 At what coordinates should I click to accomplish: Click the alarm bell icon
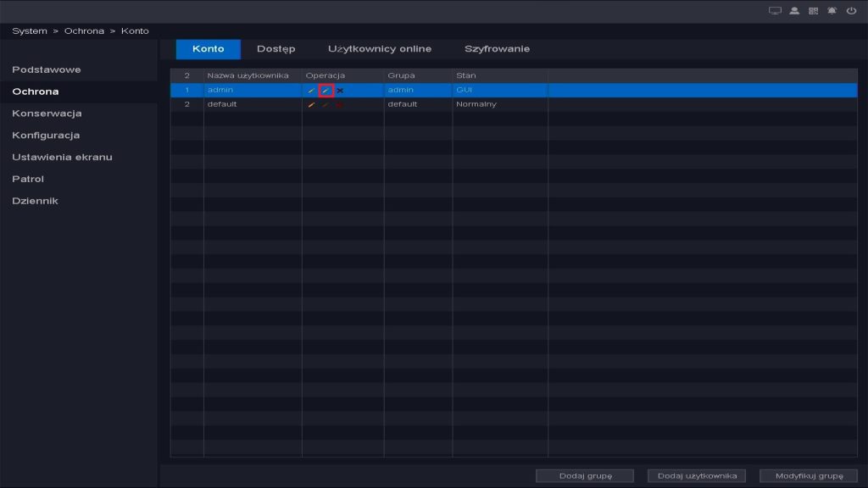coord(832,11)
